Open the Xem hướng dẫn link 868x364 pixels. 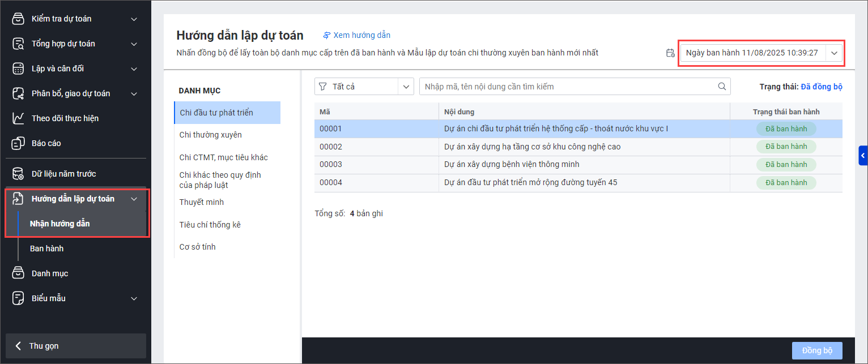356,35
